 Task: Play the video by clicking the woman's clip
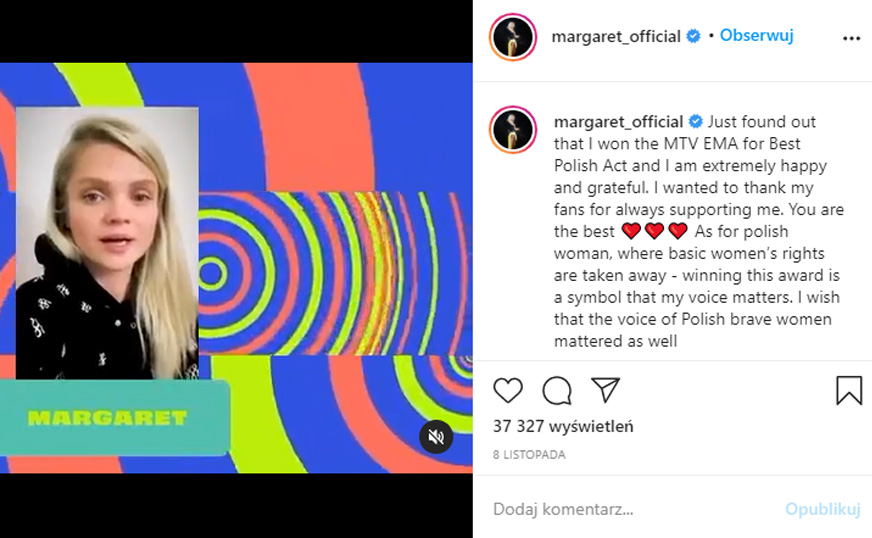pos(107,243)
